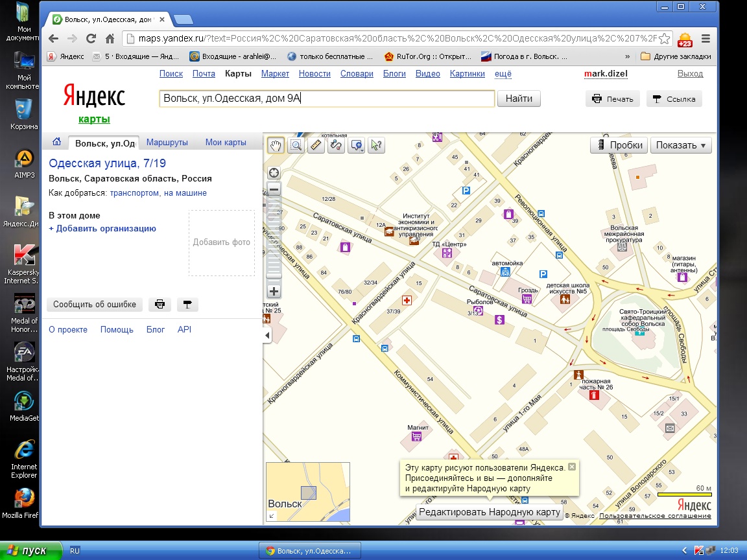Toggle the Пробки traffic layer
Screen dimensions: 747x560
point(619,145)
